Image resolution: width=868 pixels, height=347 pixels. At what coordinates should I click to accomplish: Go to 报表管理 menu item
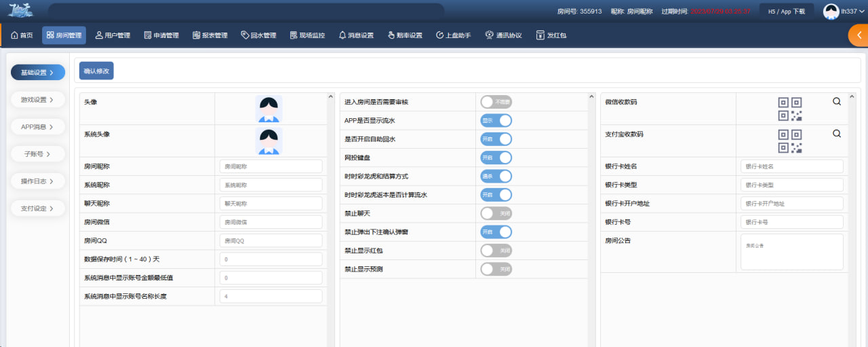coord(210,35)
